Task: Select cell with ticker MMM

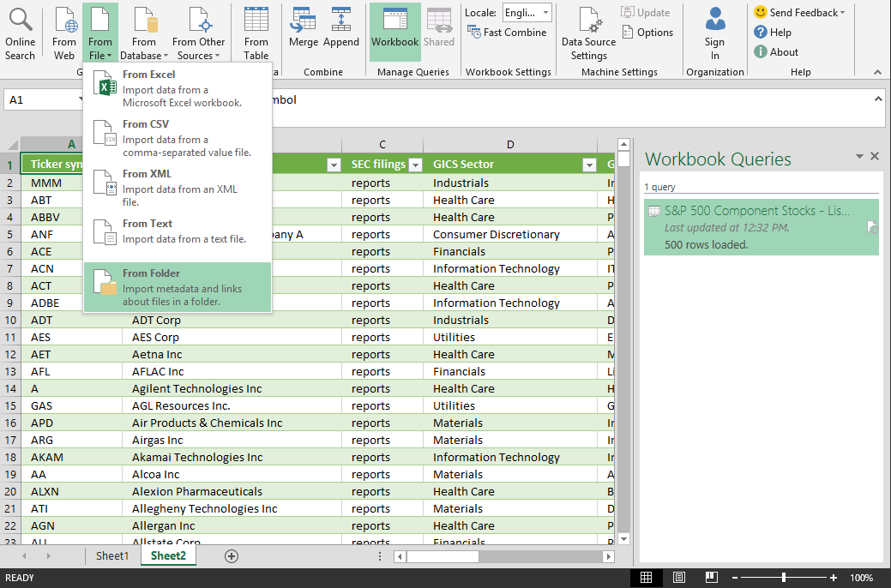Action: click(52, 183)
